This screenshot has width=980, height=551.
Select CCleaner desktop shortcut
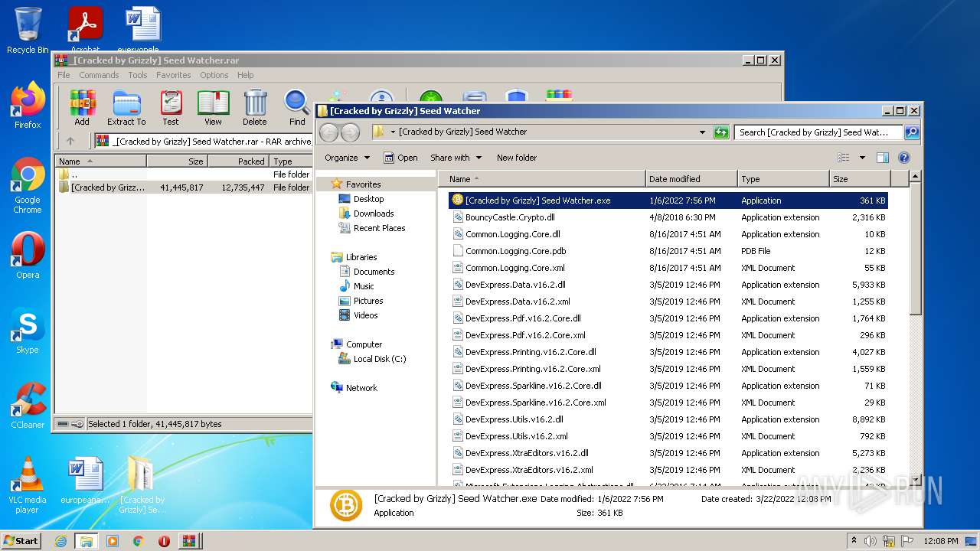(28, 406)
